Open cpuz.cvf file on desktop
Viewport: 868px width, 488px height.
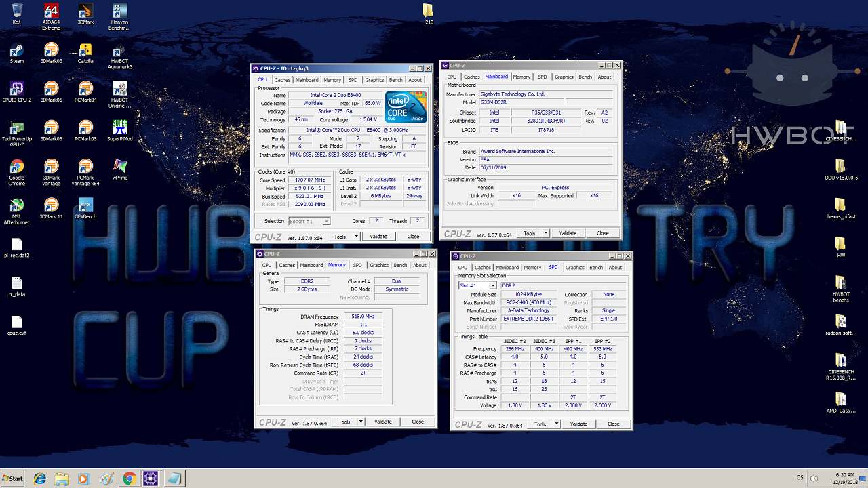[x=16, y=326]
